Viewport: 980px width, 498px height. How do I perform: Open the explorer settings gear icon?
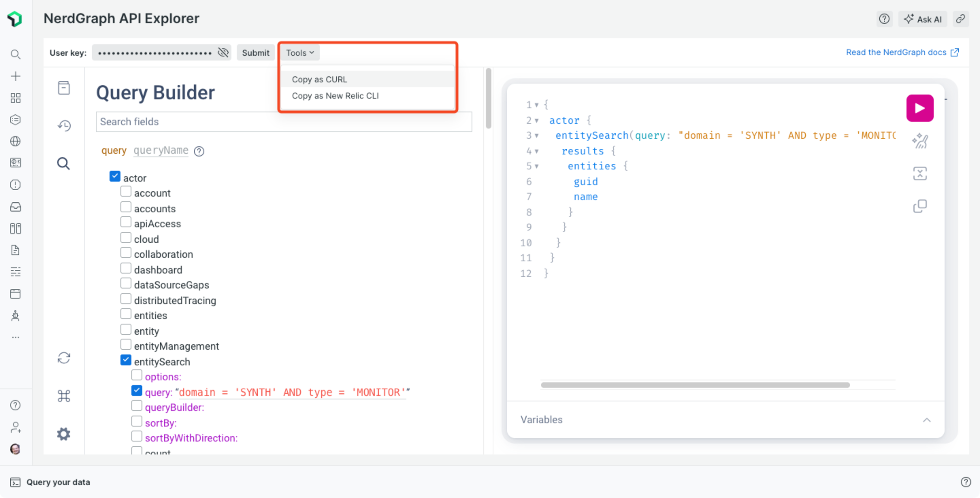point(64,434)
